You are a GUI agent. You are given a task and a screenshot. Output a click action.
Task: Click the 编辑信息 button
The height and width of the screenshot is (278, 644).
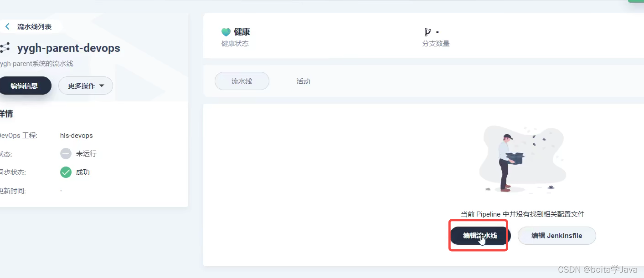click(x=25, y=86)
